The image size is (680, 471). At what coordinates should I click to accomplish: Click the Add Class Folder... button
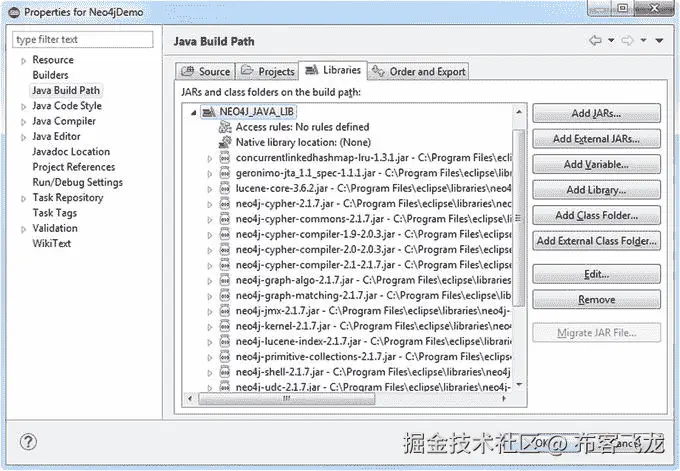point(596,215)
